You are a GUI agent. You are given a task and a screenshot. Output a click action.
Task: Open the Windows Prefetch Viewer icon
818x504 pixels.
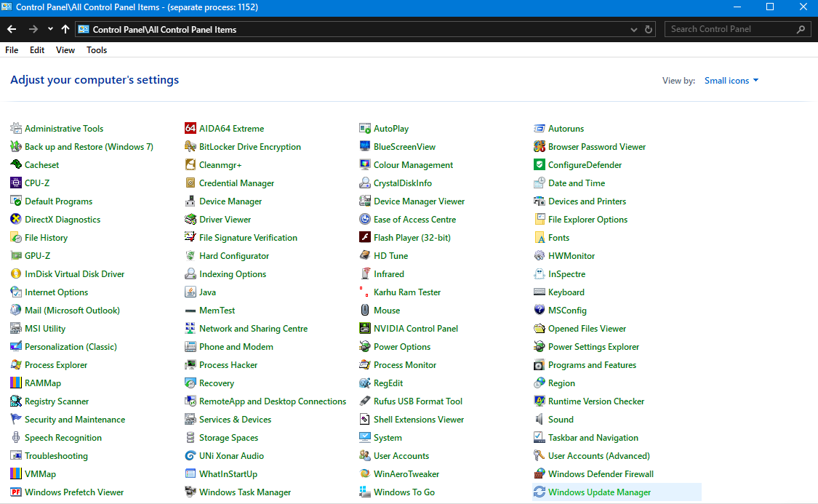16,492
